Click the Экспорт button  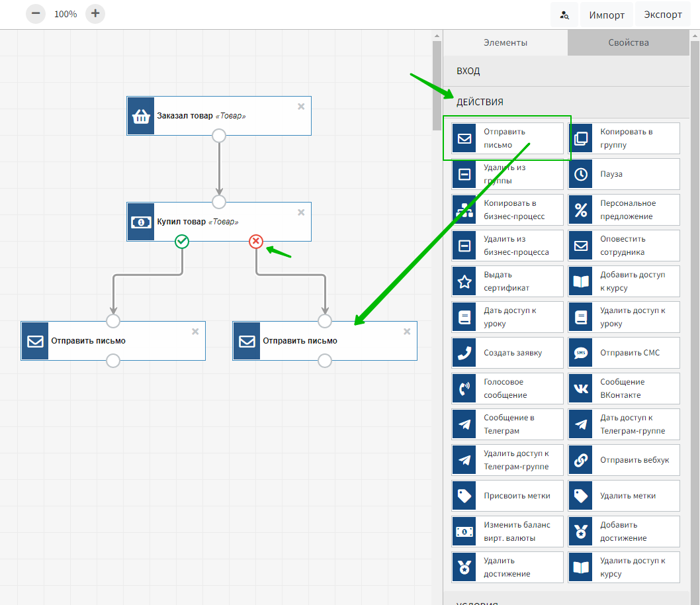tap(662, 15)
